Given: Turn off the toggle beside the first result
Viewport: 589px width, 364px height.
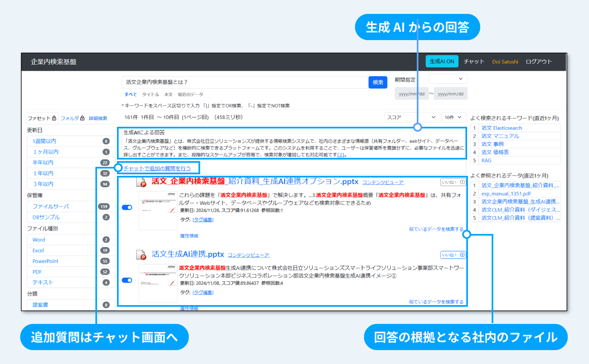Looking at the screenshot, I should pyautogui.click(x=127, y=207).
